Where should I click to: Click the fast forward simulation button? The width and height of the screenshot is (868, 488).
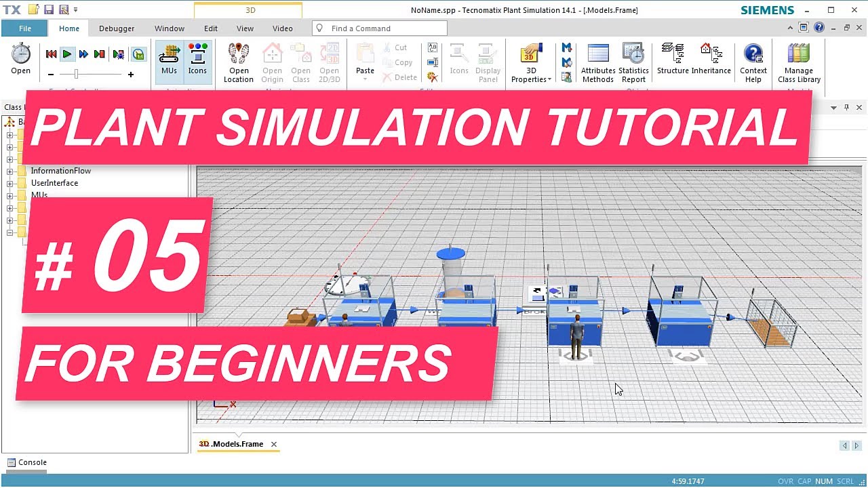click(x=83, y=54)
